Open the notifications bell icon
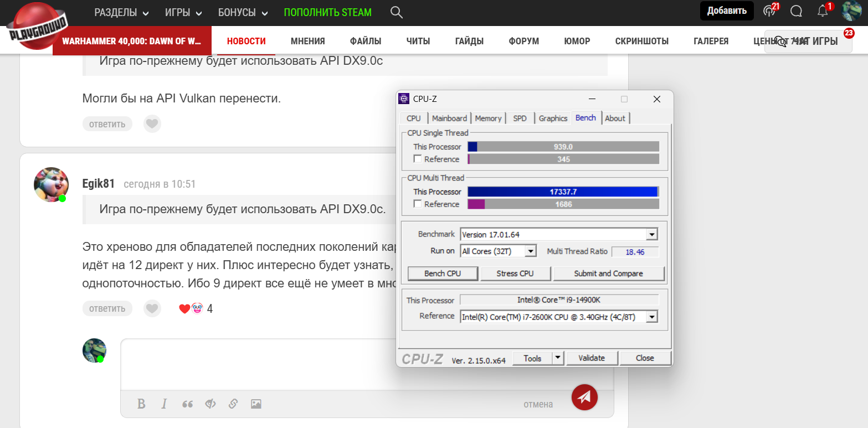868x428 pixels. [x=824, y=11]
